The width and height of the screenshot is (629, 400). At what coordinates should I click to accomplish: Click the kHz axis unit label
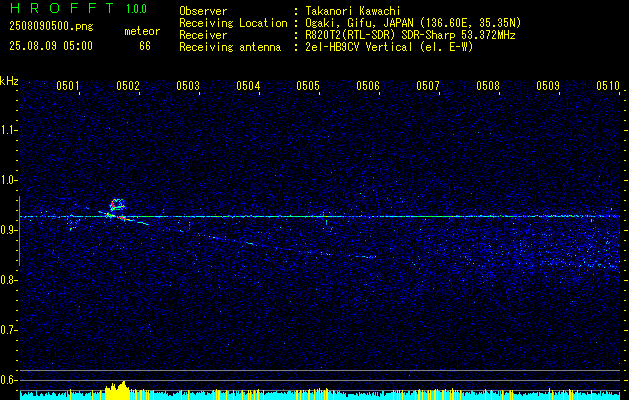tap(9, 81)
